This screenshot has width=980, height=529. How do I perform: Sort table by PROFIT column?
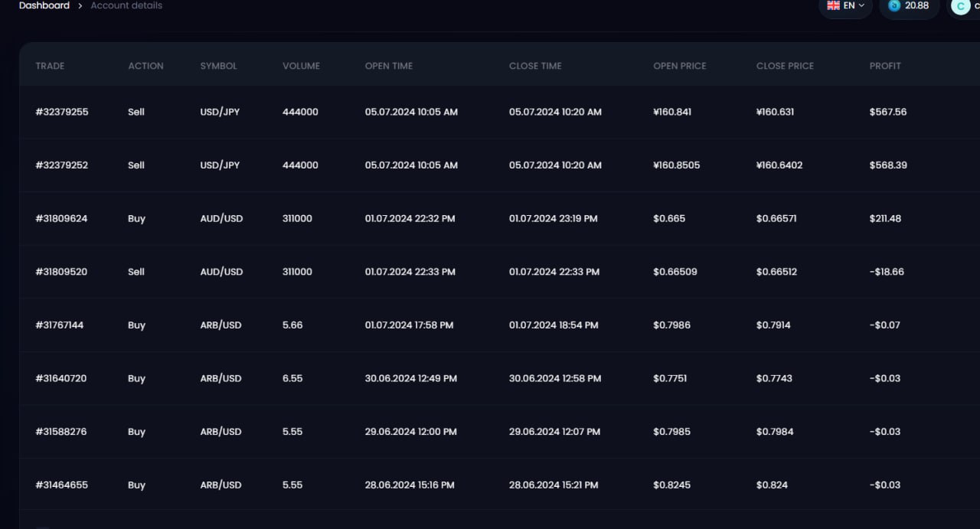885,66
